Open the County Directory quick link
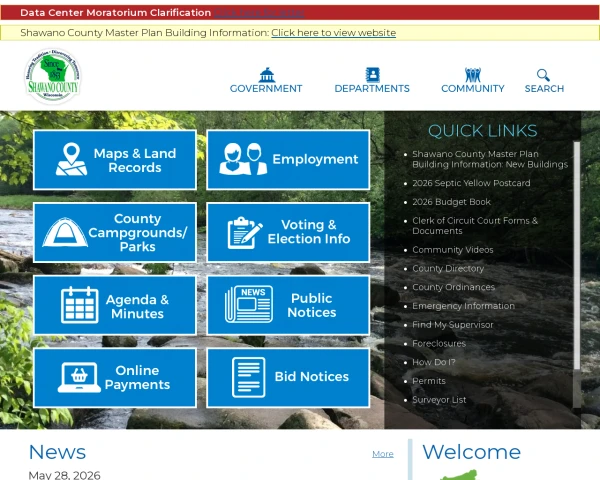The height and width of the screenshot is (480, 600). pos(448,269)
